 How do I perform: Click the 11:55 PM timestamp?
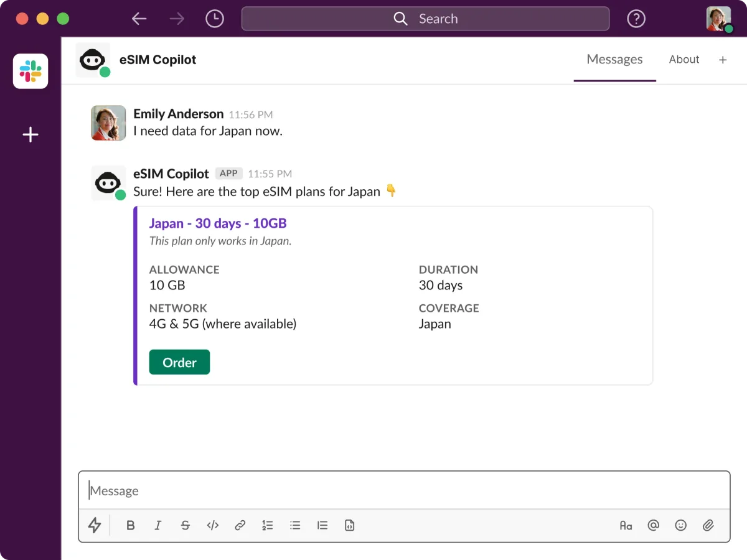point(270,174)
